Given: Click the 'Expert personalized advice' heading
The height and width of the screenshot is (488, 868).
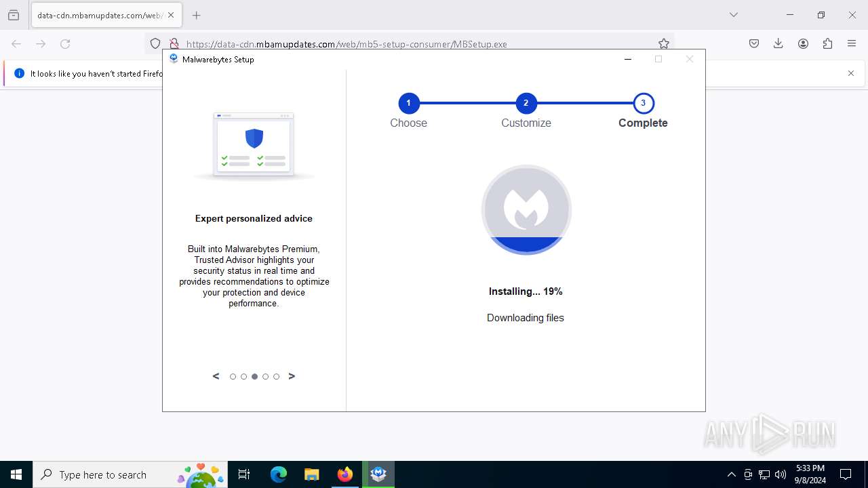Looking at the screenshot, I should 254,218.
